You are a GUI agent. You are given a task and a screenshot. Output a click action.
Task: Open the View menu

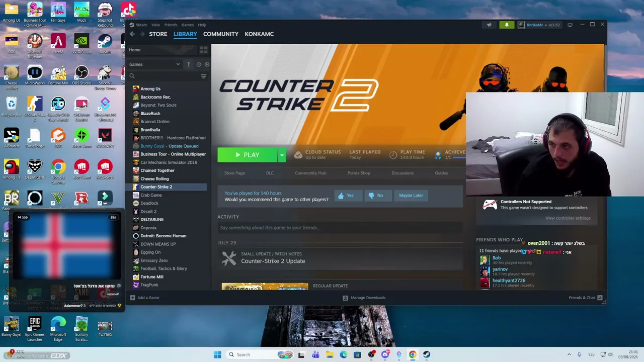(156, 25)
